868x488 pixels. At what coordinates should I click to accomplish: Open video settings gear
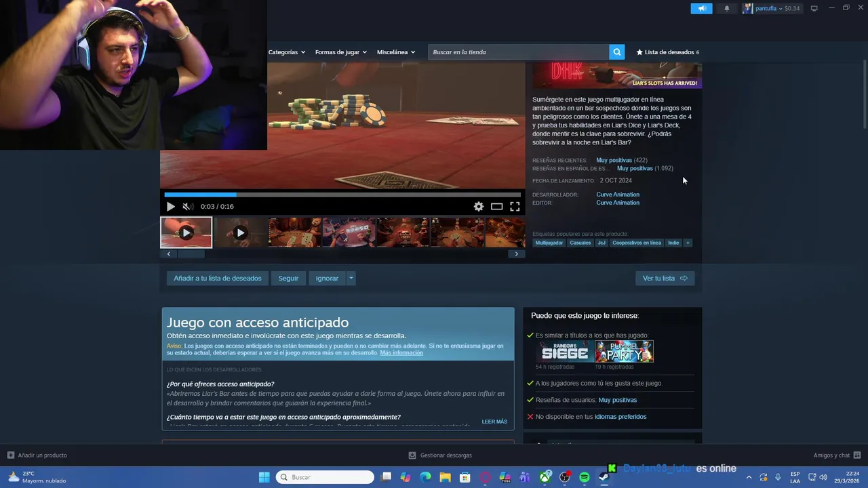click(479, 207)
